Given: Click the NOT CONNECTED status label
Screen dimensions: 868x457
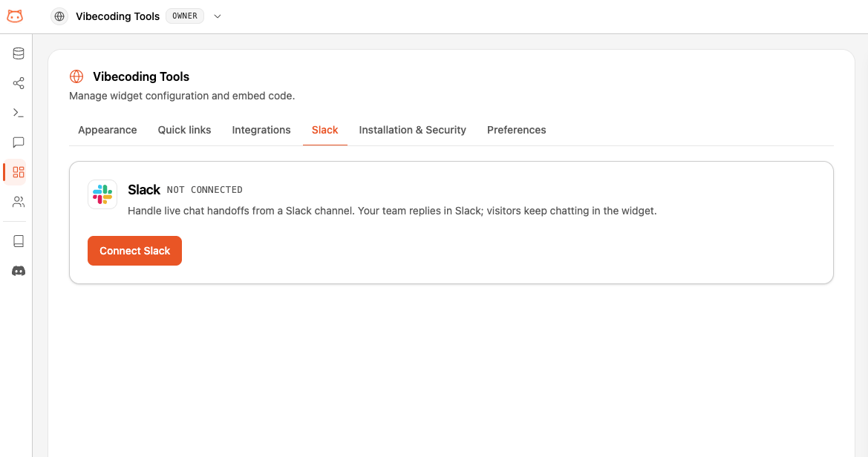Looking at the screenshot, I should 205,190.
